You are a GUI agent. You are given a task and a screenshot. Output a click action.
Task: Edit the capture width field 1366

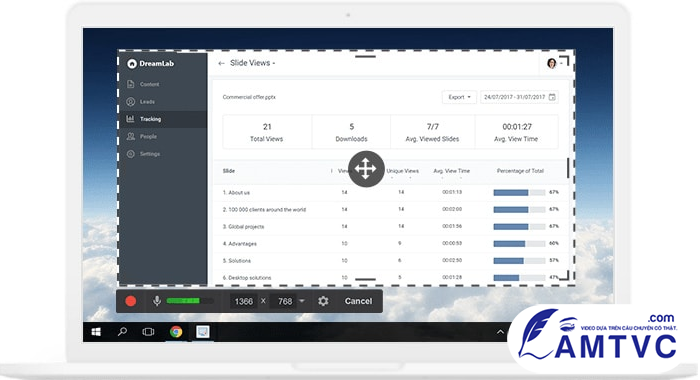point(243,301)
